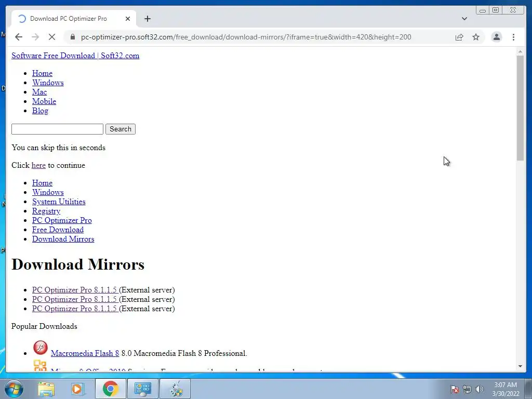Click the second PC Optimizer Pro 8.1.1.5 mirror
Viewport: 532px width, 399px height.
(74, 299)
